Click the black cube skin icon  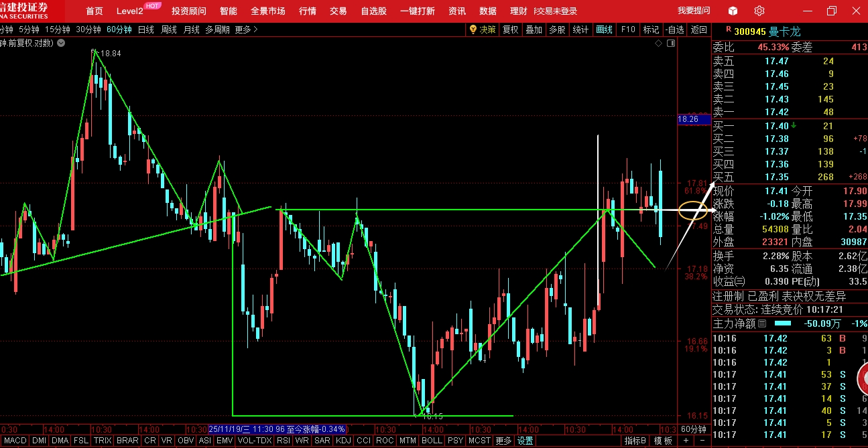pyautogui.click(x=733, y=11)
